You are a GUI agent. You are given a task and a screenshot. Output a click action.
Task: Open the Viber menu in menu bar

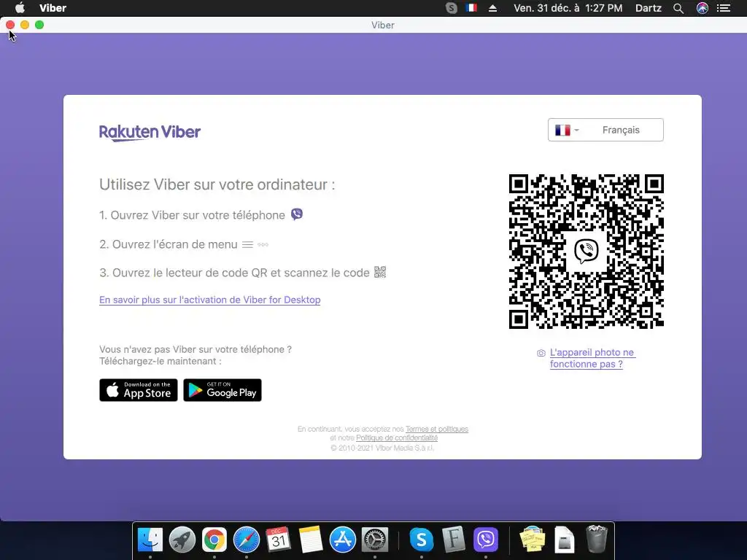coord(53,8)
